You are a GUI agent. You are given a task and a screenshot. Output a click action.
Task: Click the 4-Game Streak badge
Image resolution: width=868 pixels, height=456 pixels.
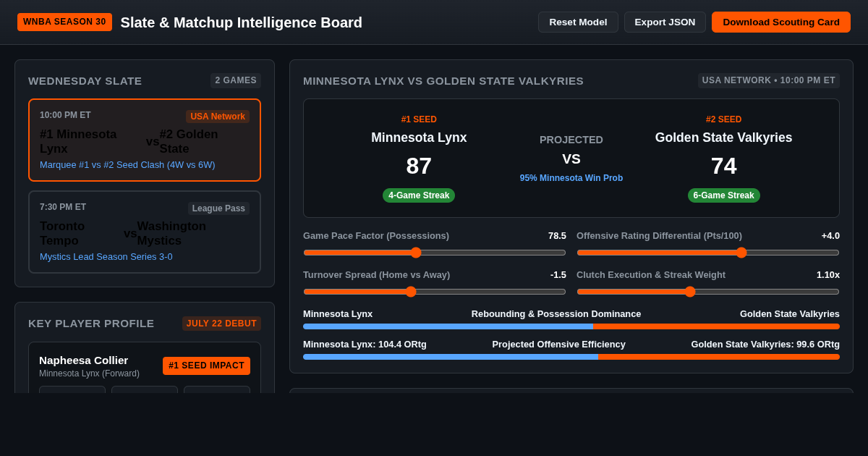(x=419, y=195)
